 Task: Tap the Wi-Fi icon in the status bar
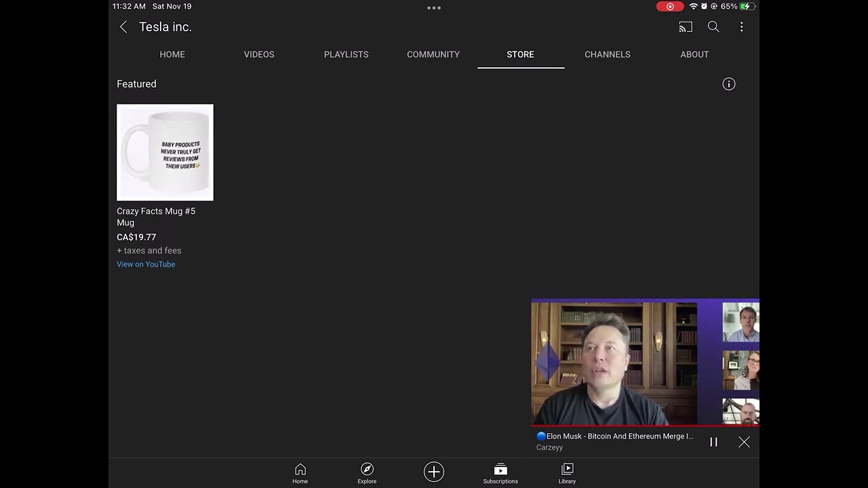point(693,7)
